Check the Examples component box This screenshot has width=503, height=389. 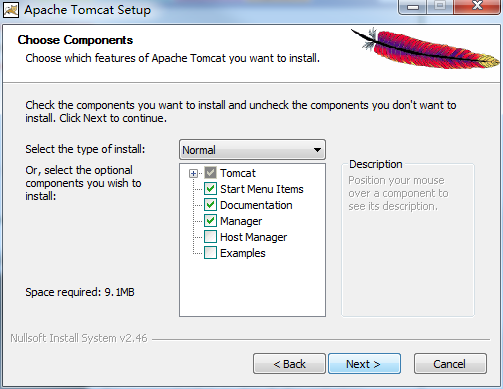tap(210, 253)
